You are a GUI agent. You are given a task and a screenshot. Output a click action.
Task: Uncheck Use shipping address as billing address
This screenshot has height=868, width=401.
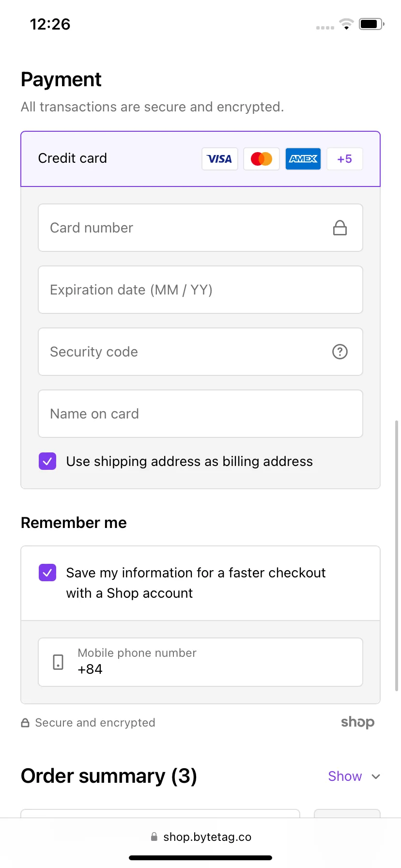click(47, 461)
